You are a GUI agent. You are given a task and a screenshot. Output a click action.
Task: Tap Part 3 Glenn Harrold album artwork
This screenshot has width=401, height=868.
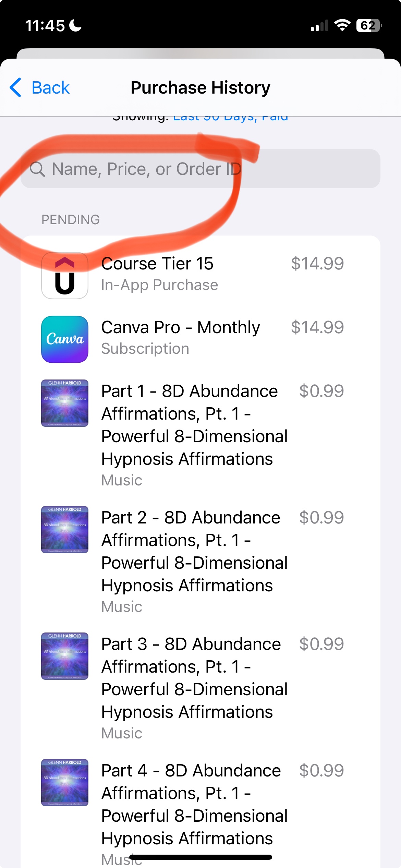pyautogui.click(x=65, y=656)
